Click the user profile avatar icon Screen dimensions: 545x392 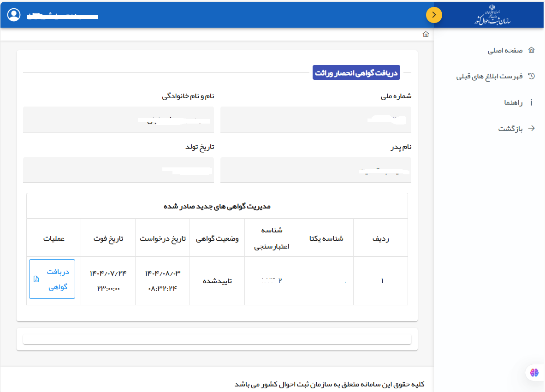click(14, 15)
